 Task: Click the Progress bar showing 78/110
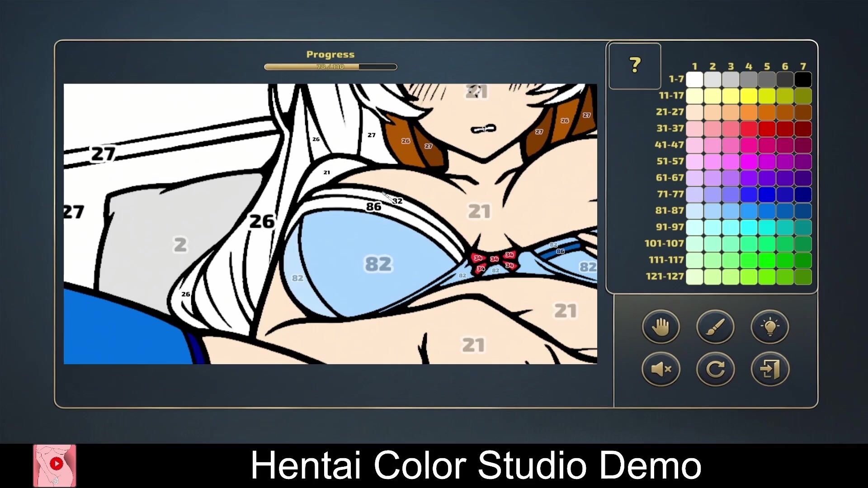click(x=330, y=67)
